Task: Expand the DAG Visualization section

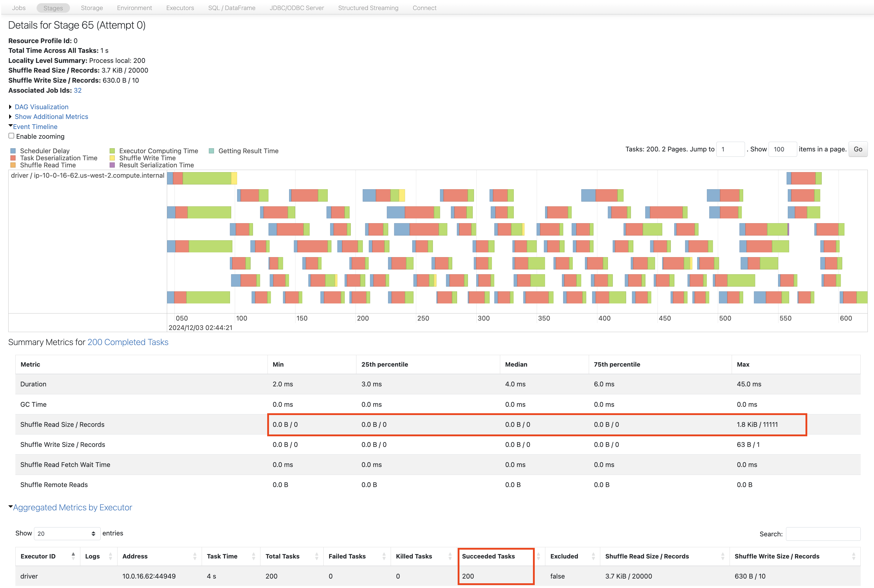Action: [x=41, y=107]
